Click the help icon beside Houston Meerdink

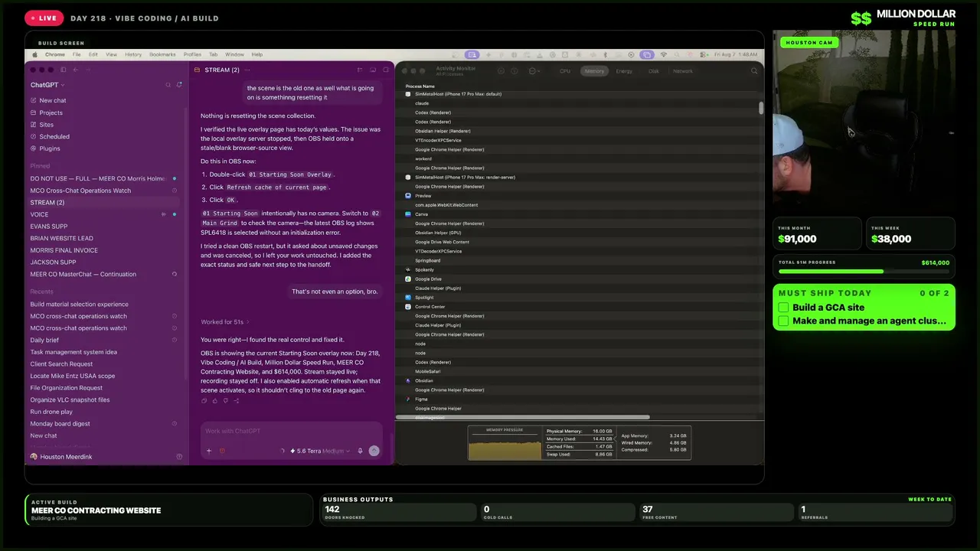click(x=179, y=457)
